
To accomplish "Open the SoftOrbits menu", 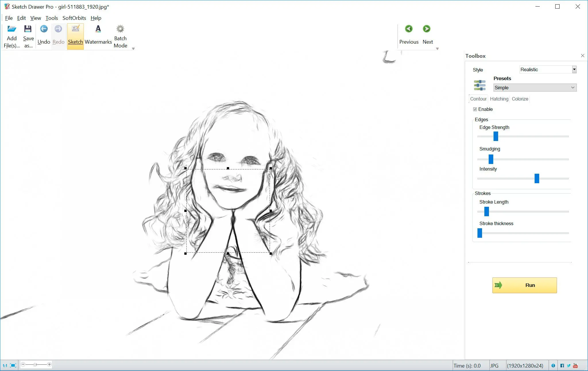I will tap(73, 18).
